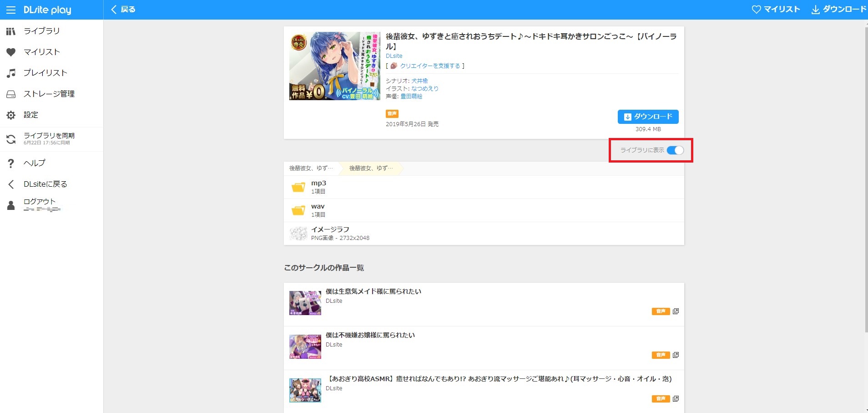868x413 pixels.
Task: Open the hamburger menu icon
Action: pos(11,10)
